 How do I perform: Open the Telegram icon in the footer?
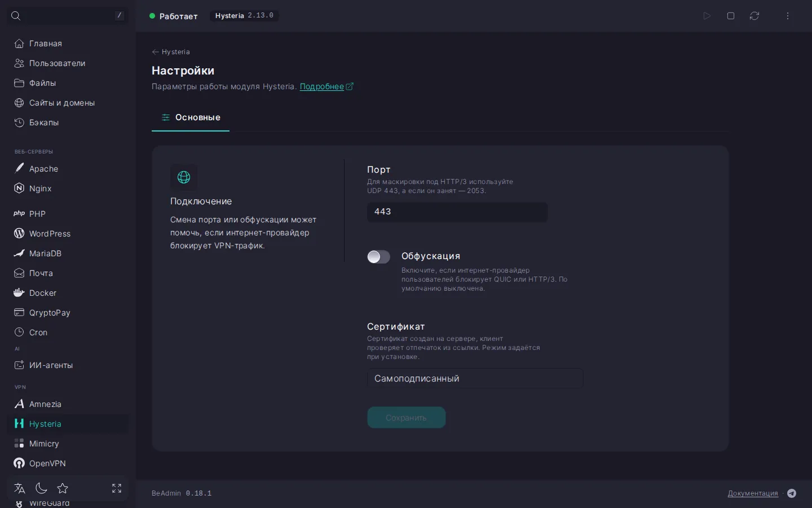(x=792, y=493)
